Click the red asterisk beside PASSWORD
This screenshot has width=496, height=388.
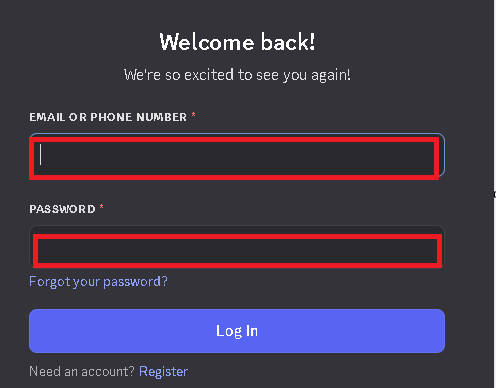(x=102, y=207)
